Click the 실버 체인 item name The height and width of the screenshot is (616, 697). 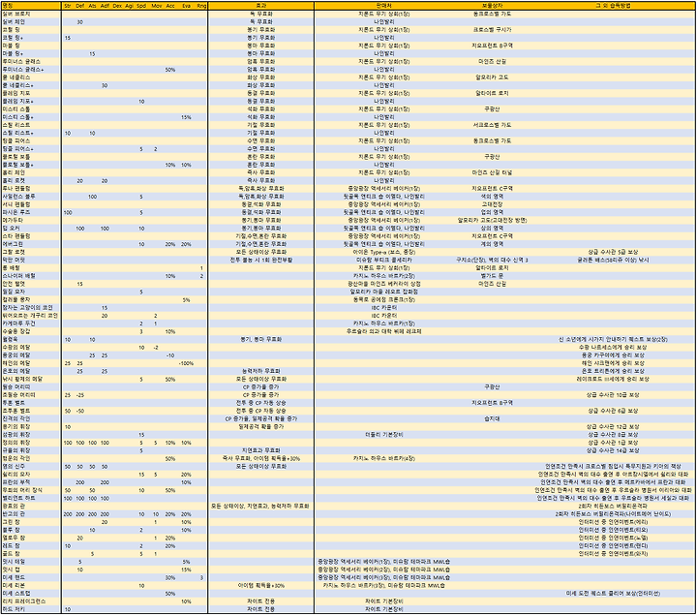14,22
